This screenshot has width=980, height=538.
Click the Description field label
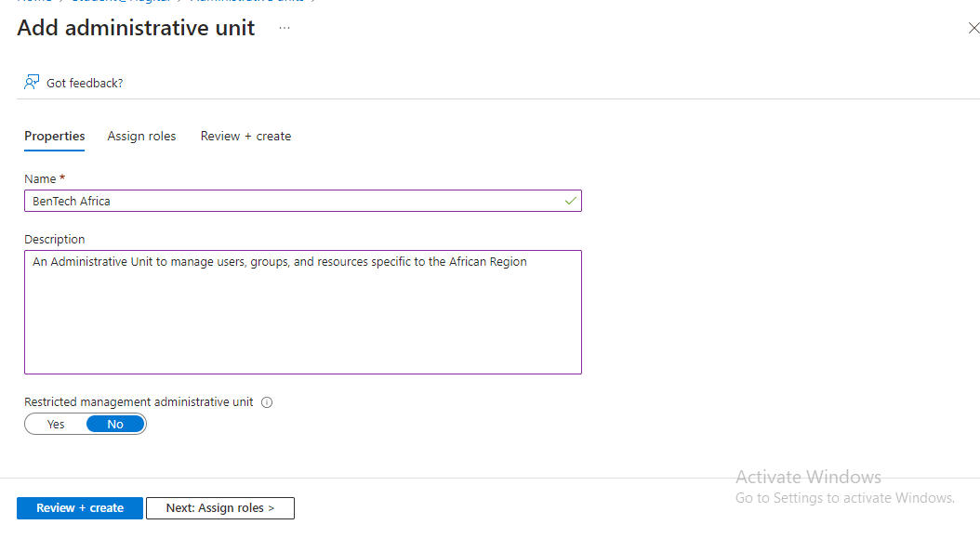click(54, 239)
